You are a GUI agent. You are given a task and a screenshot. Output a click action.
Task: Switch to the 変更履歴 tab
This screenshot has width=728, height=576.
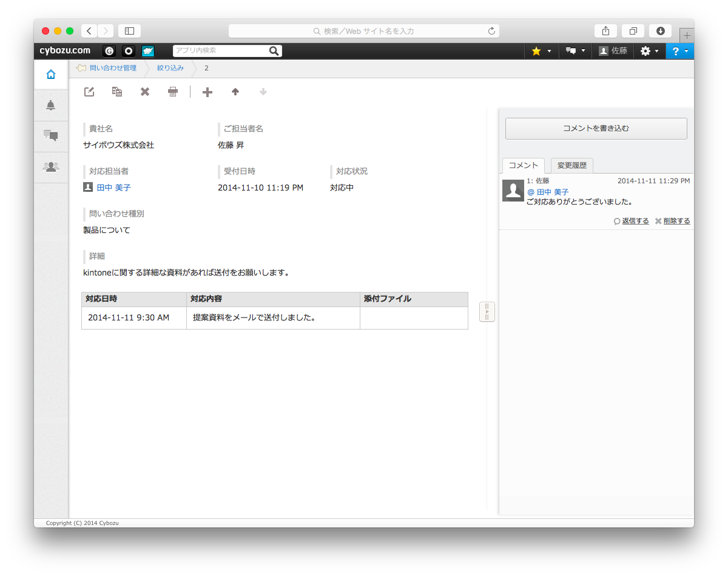[572, 165]
